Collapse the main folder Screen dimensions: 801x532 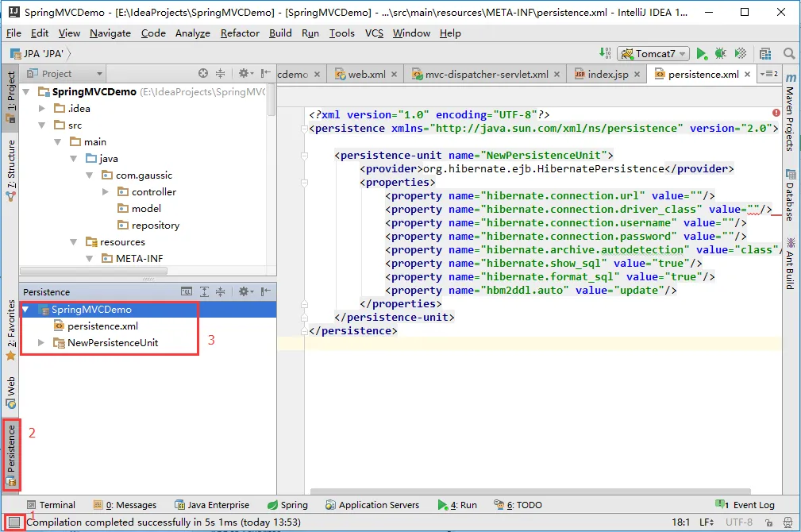point(58,142)
